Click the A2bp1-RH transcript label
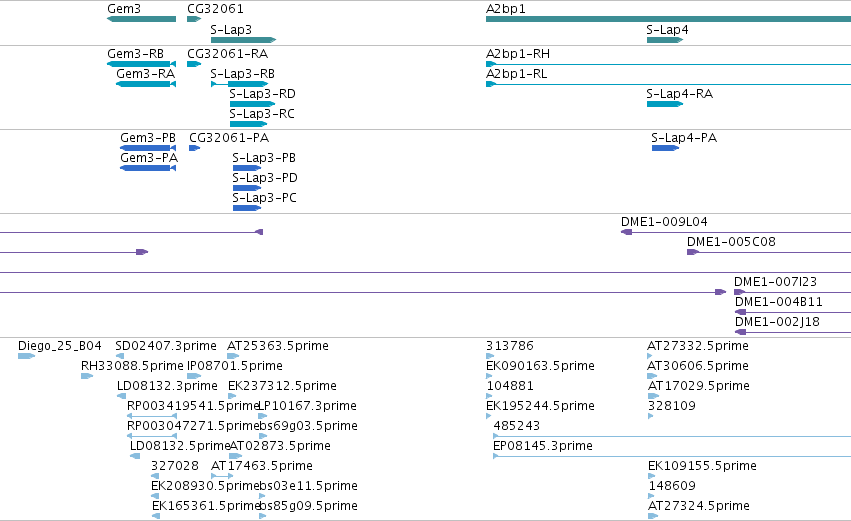 (x=518, y=54)
